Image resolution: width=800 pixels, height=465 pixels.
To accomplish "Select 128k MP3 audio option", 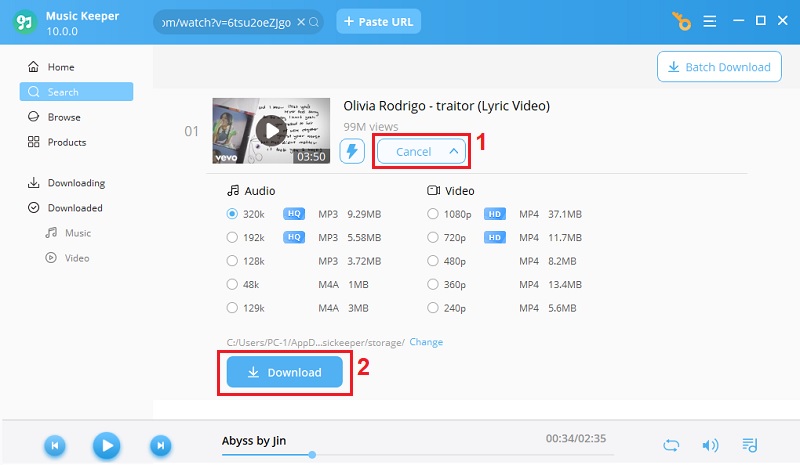I will (x=232, y=261).
